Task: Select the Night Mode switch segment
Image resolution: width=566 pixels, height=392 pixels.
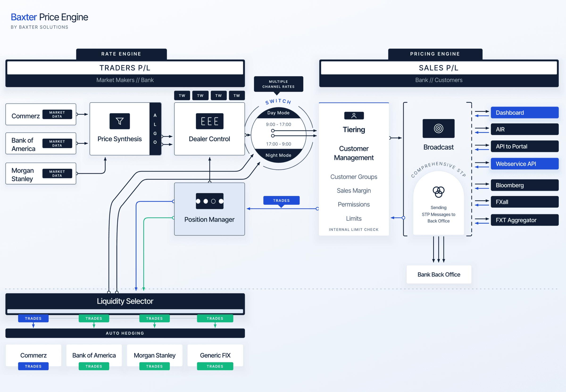Action: point(278,155)
